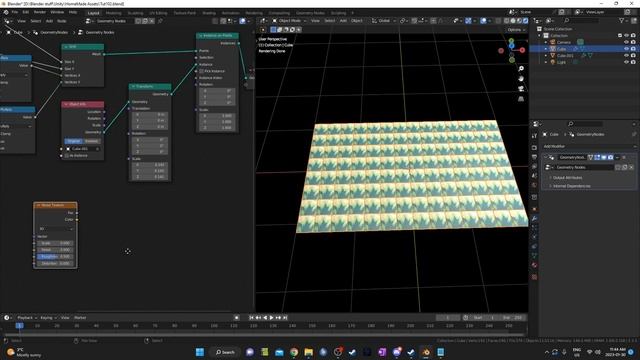Switch to the UV Editing workspace tab
The height and width of the screenshot is (360, 640).
158,13
